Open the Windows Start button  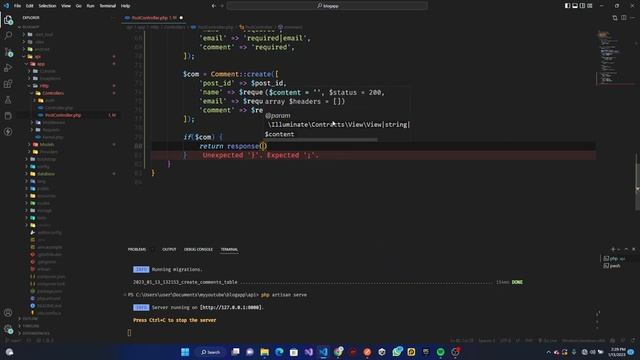point(185,352)
